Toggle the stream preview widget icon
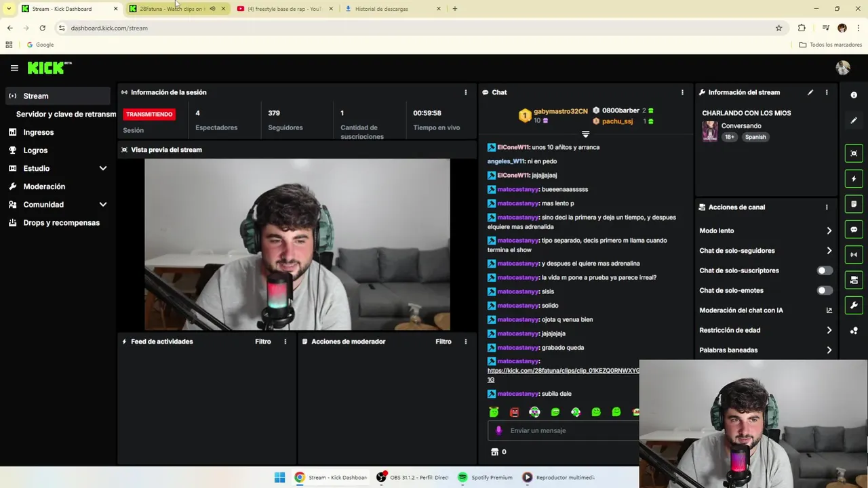The height and width of the screenshot is (488, 868). [x=854, y=153]
